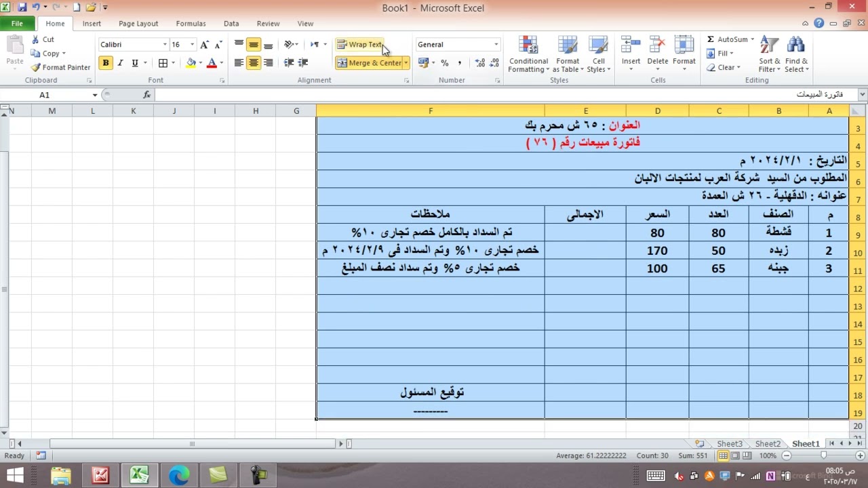Open the Calibri font name dropdown
The width and height of the screenshot is (868, 488).
click(164, 45)
